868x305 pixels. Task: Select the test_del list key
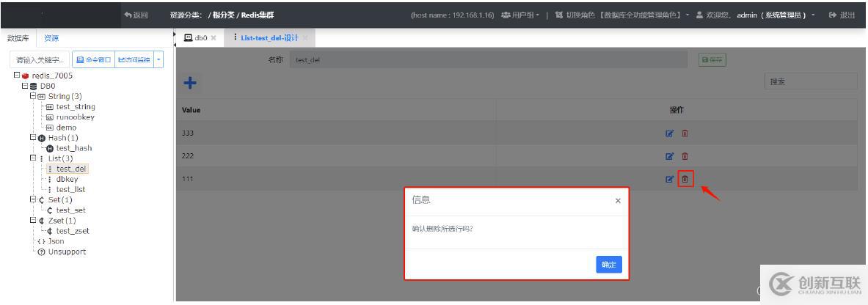pyautogui.click(x=71, y=169)
